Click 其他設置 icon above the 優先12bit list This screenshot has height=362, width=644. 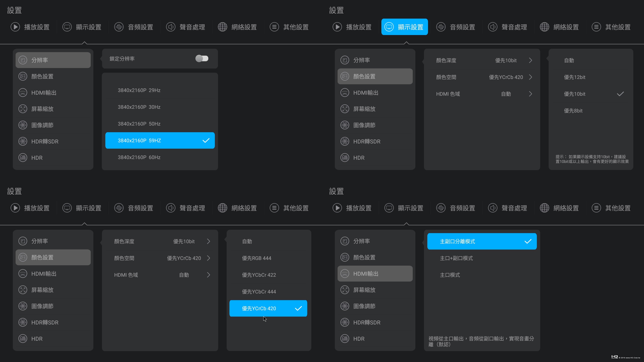tap(596, 27)
